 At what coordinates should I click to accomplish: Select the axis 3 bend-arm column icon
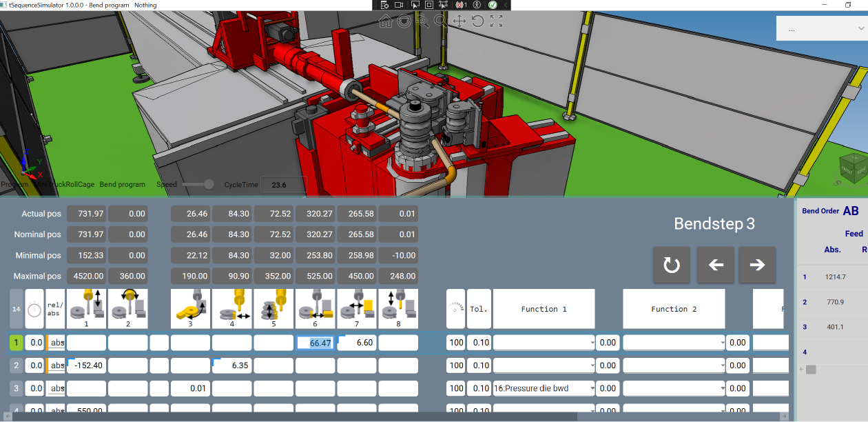[x=190, y=308]
